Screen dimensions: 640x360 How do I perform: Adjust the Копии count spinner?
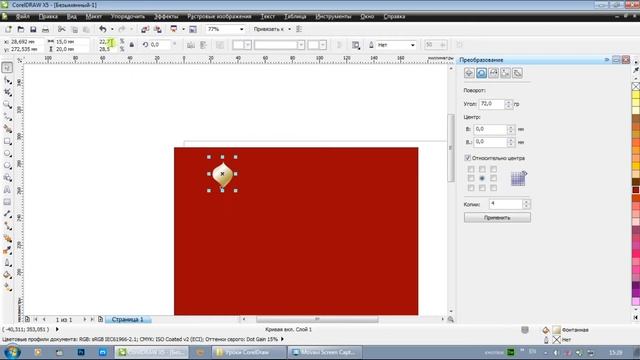click(x=526, y=204)
